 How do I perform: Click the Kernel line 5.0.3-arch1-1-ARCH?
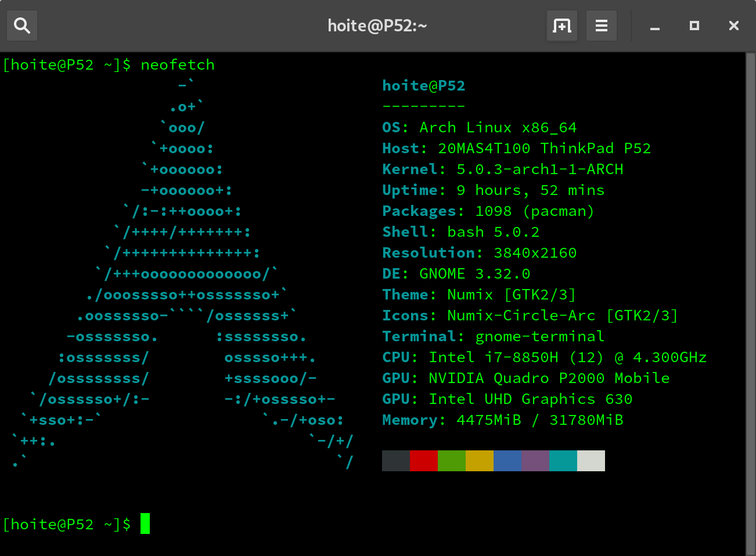point(503,169)
